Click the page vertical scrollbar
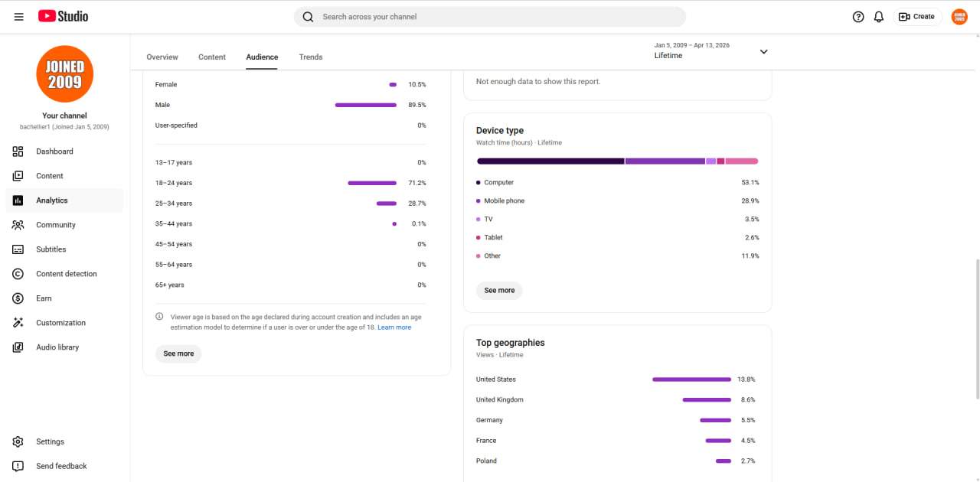The image size is (980, 482). (x=976, y=329)
